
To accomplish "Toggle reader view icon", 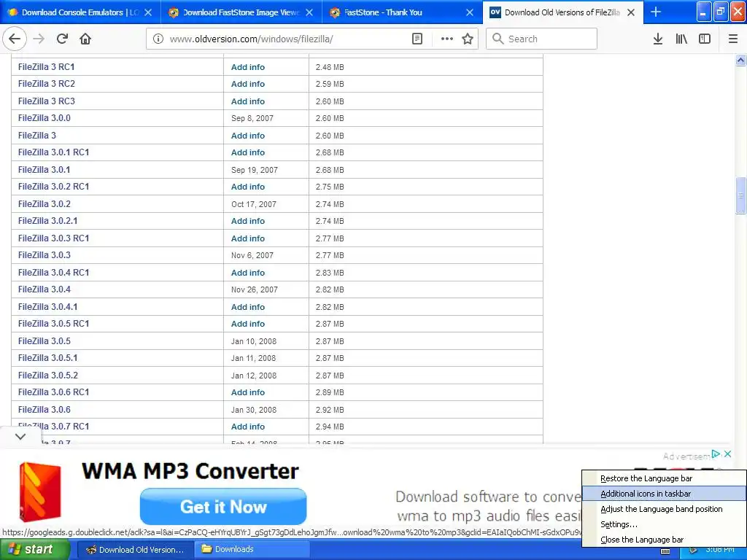I will click(x=417, y=39).
